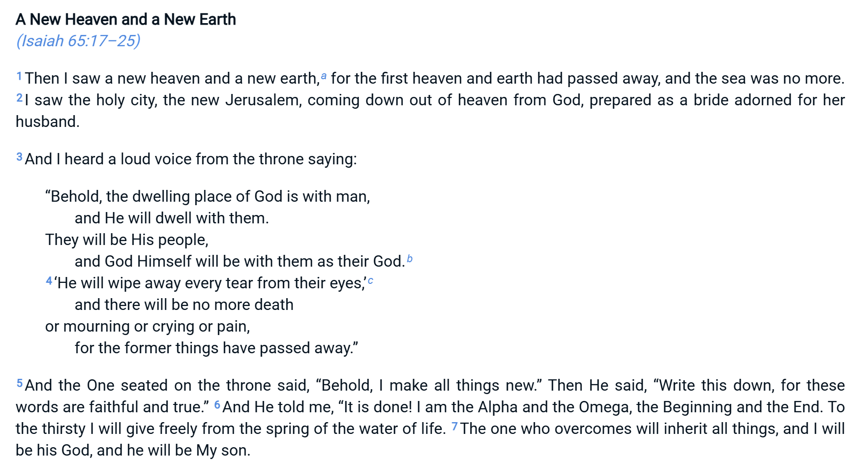Click verse number 5 link
Viewport: 868px width, 460px height.
20,383
